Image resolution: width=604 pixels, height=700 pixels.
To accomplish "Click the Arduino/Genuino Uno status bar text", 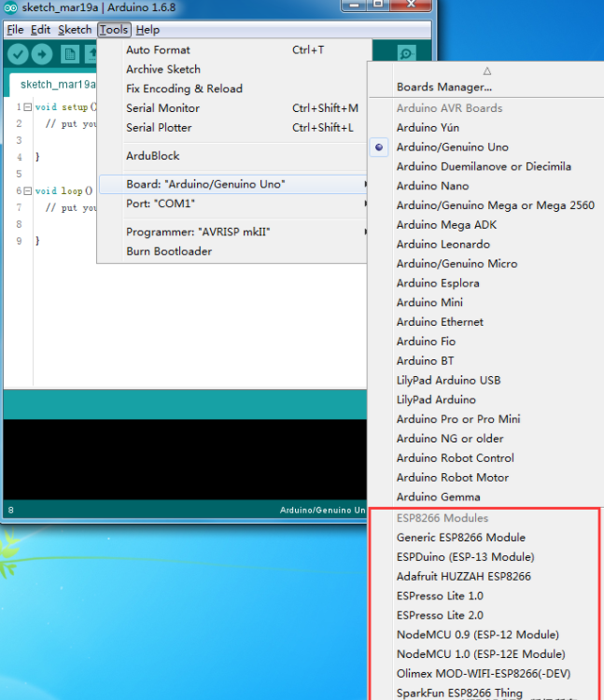I will click(x=322, y=510).
